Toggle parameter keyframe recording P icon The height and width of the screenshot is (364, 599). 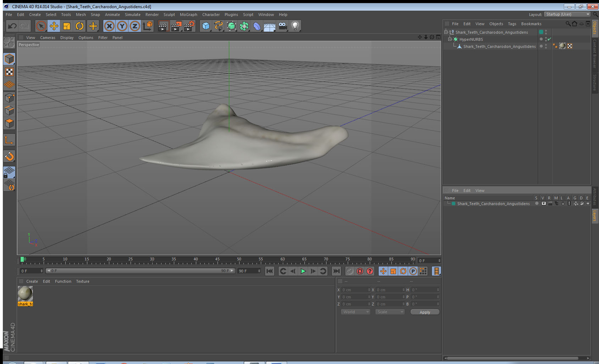413,271
